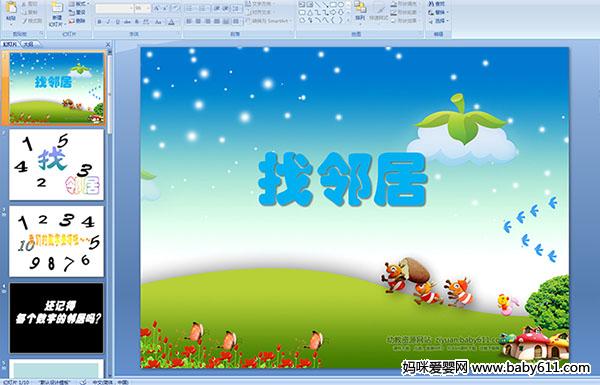This screenshot has height=385, width=600.
Task: Open the Paste dropdown arrow
Action: coord(11,24)
